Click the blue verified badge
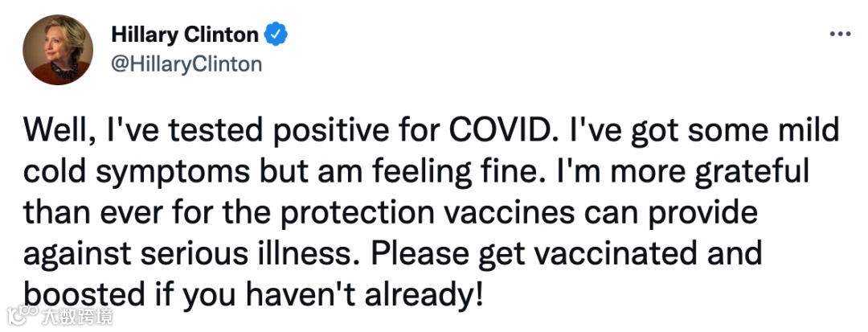868x332 pixels. pos(276,35)
